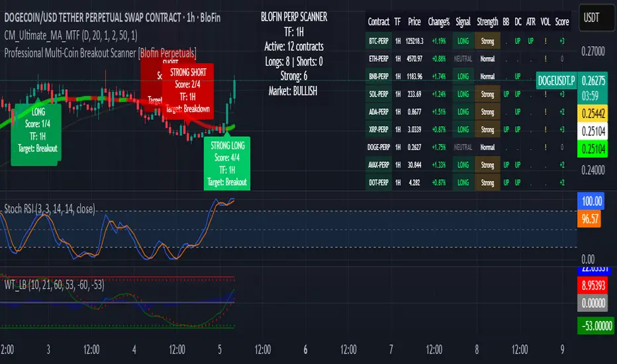Screen dimensions: 617x364
Task: Click day 7 on the time axis
Action: click(x=391, y=349)
